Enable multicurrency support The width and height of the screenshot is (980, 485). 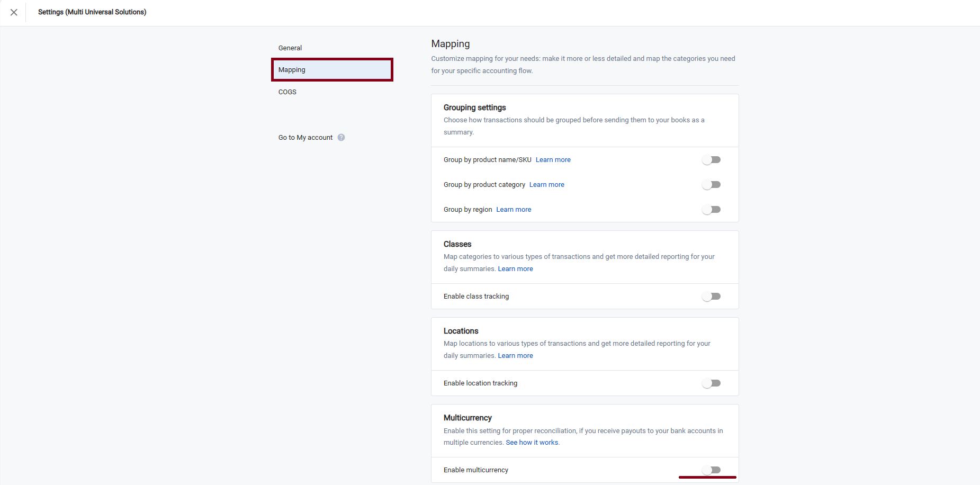tap(711, 470)
